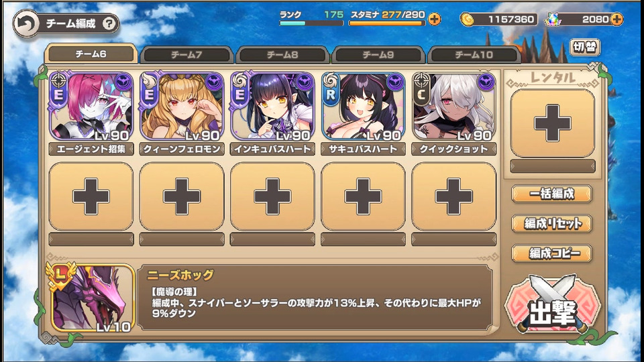Screen dimensions: 644x362
Task: Click the 編成コピー button
Action: (x=551, y=253)
